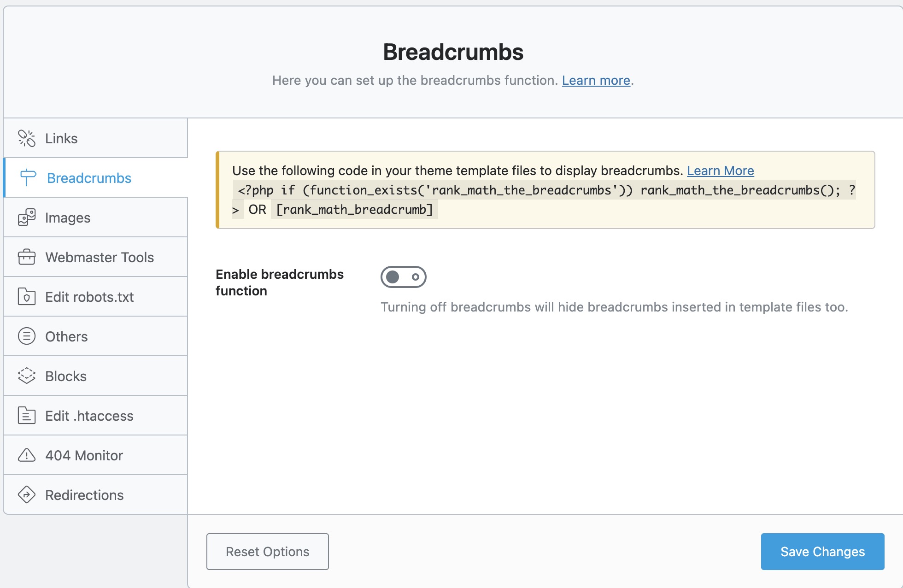The height and width of the screenshot is (588, 903).
Task: Click the 404 Monitor warning triangle icon
Action: 27,455
